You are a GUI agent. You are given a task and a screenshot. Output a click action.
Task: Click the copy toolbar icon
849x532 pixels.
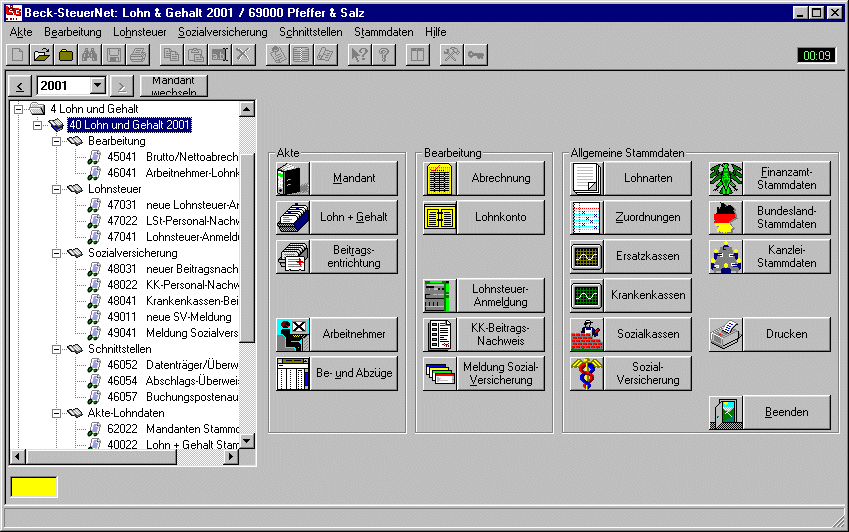tap(172, 55)
